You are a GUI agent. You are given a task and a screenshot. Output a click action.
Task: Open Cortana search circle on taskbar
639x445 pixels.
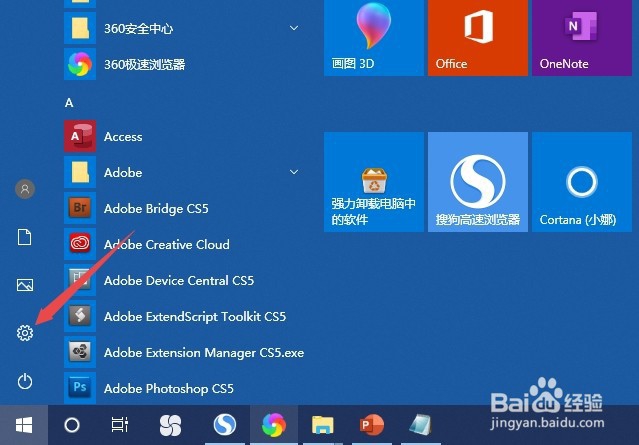pos(72,425)
